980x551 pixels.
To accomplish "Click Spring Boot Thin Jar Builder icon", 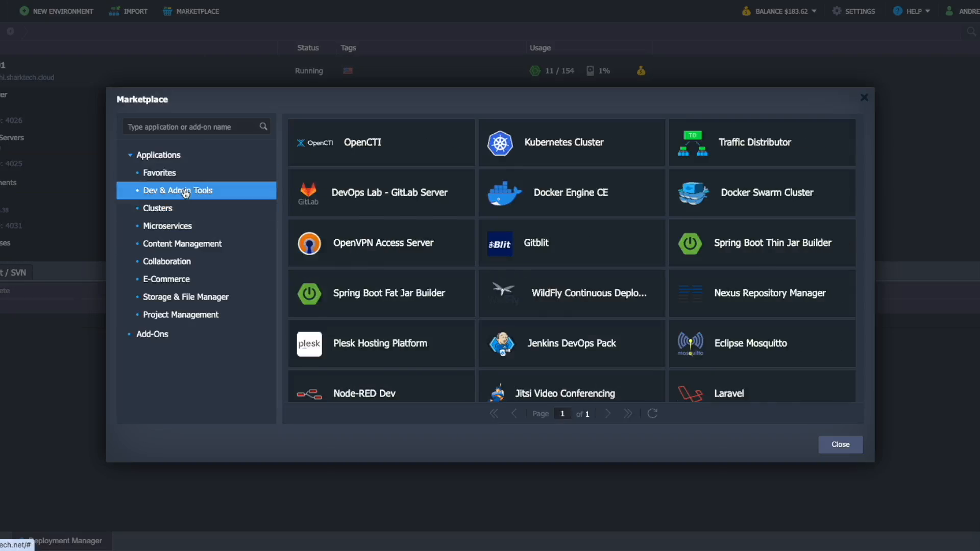I will [690, 243].
